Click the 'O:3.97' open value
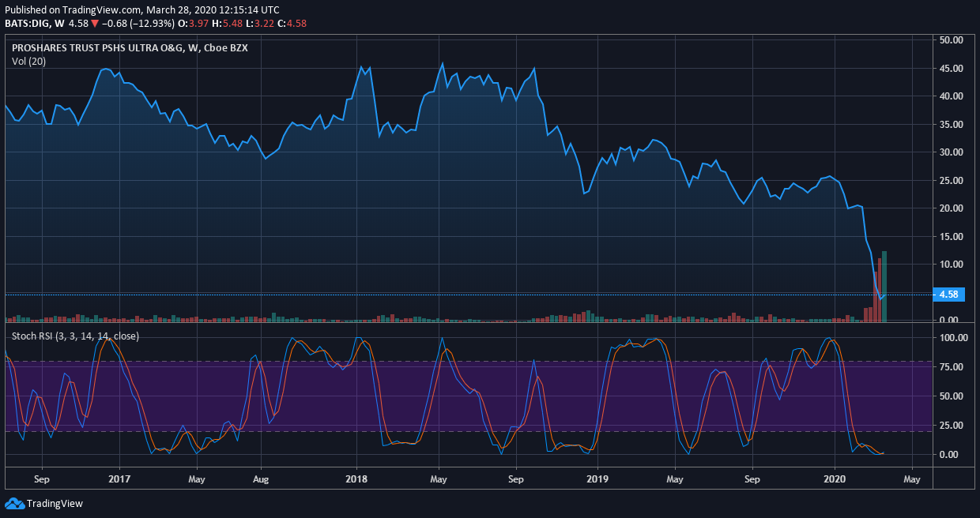Screen dimensions: 980x518 click(x=192, y=24)
